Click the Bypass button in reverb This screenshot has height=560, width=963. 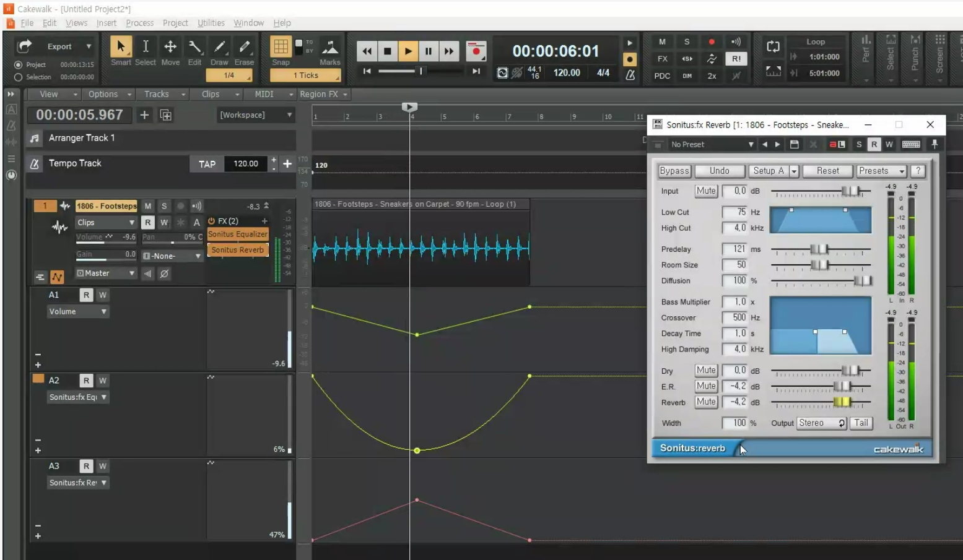pyautogui.click(x=674, y=171)
